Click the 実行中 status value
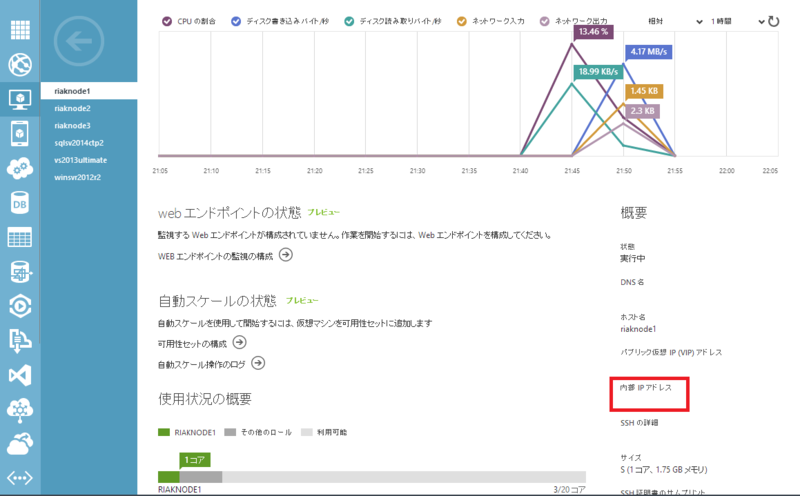This screenshot has height=496, width=800. 633,259
